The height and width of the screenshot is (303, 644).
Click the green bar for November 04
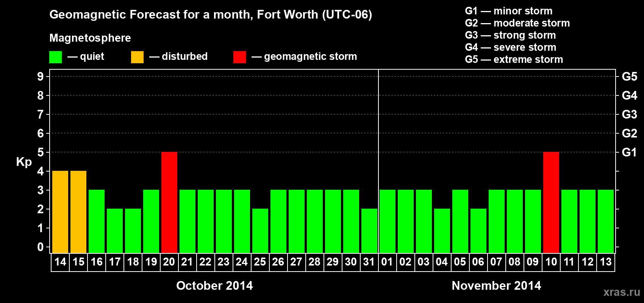point(442,231)
